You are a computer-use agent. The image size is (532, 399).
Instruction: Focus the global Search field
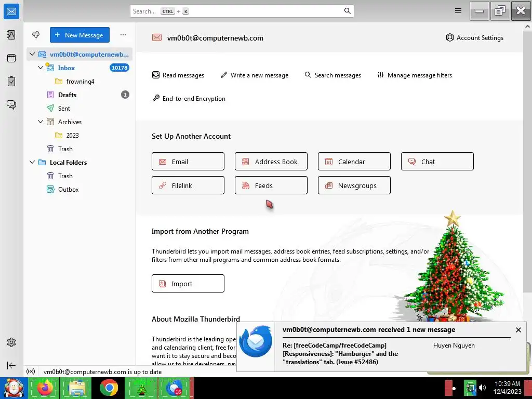click(242, 11)
